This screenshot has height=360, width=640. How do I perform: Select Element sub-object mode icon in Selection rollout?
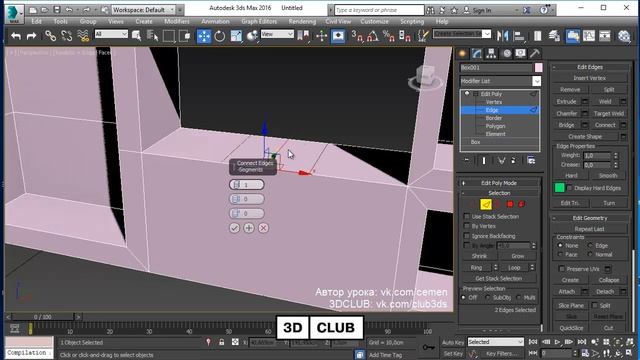tap(521, 204)
